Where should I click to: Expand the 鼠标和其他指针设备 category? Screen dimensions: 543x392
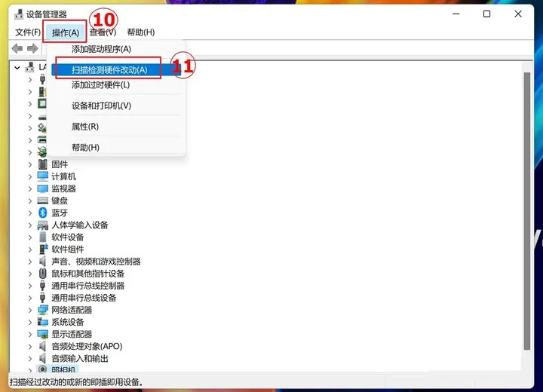30,274
